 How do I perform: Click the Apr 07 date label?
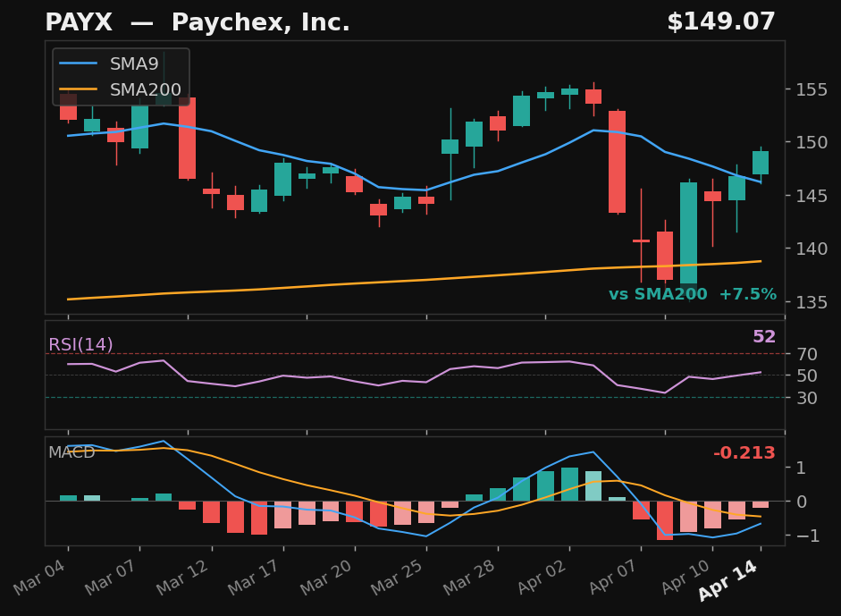click(x=614, y=577)
